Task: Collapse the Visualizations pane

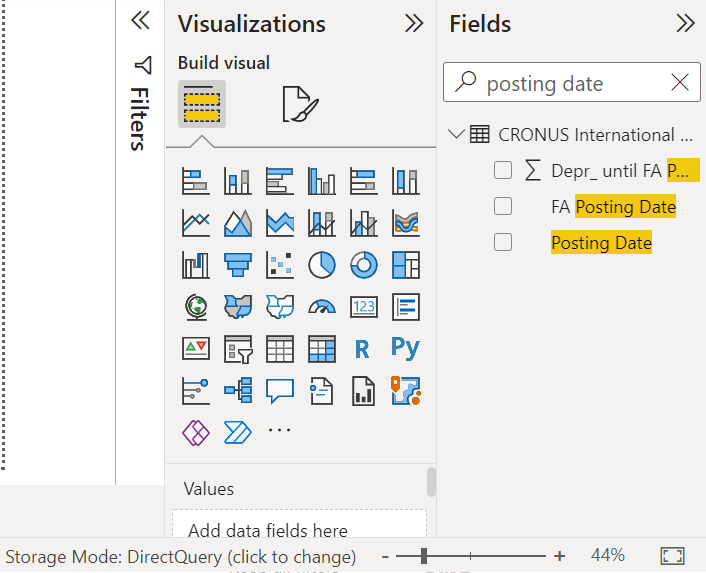Action: [x=413, y=24]
